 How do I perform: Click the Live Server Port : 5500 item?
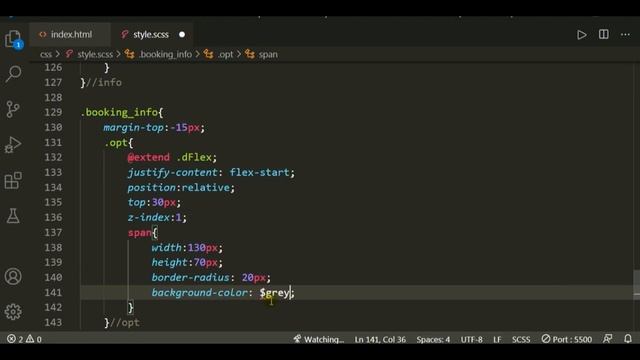click(x=567, y=339)
